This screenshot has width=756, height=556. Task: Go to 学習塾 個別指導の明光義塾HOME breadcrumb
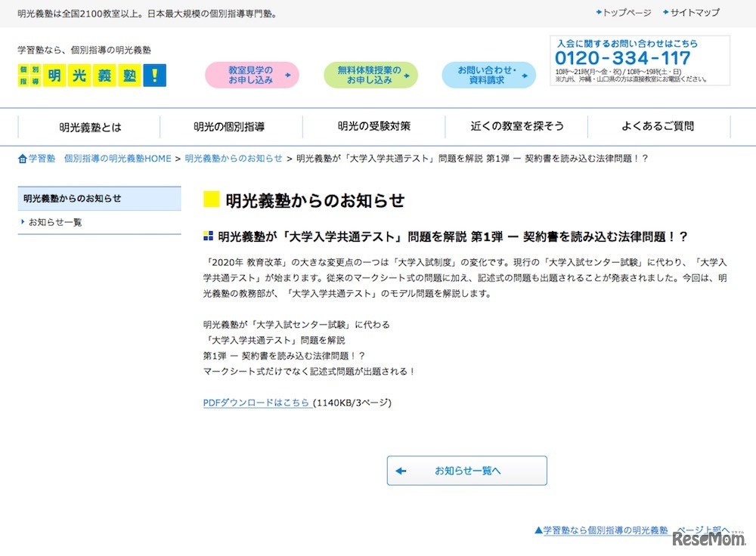pos(100,159)
